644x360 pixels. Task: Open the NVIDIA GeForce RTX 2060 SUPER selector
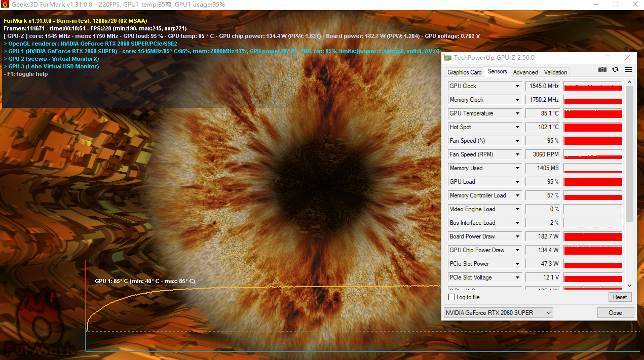[x=498, y=313]
